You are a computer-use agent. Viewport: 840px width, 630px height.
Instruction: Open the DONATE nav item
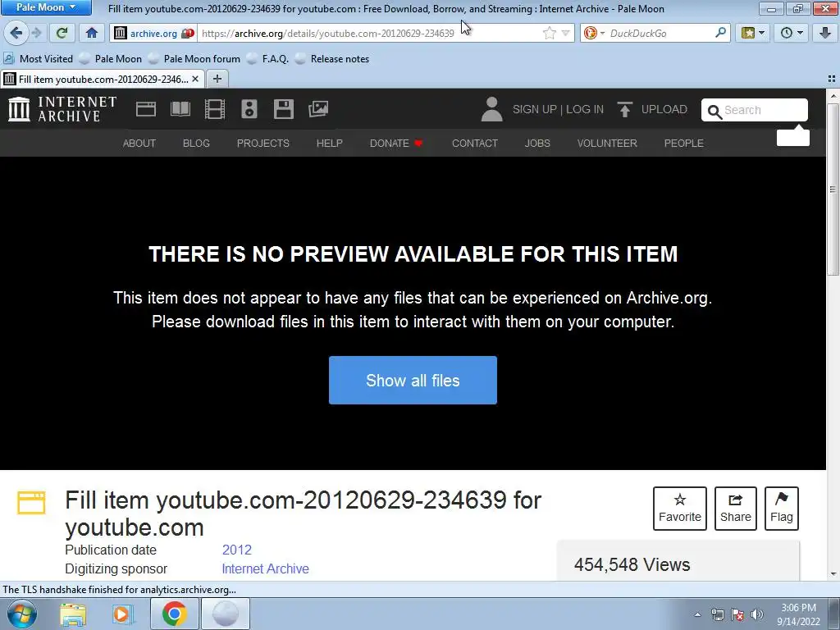tap(396, 144)
